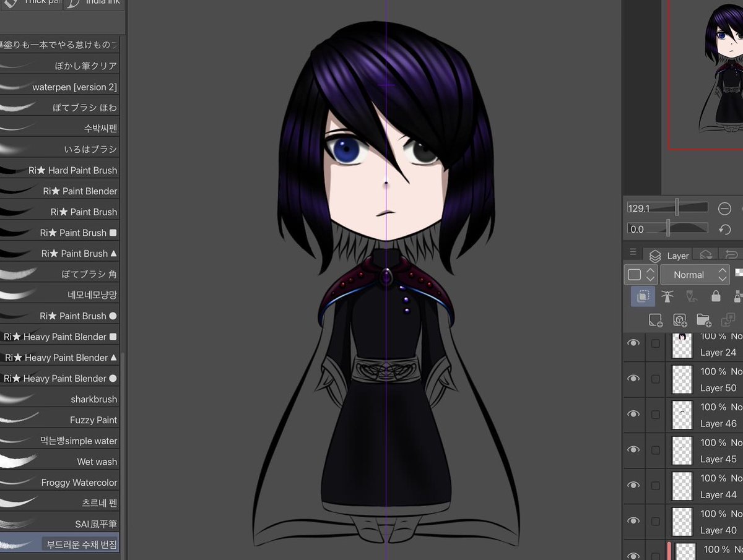The image size is (743, 560).
Task: Create new layer folder icon
Action: (x=703, y=320)
